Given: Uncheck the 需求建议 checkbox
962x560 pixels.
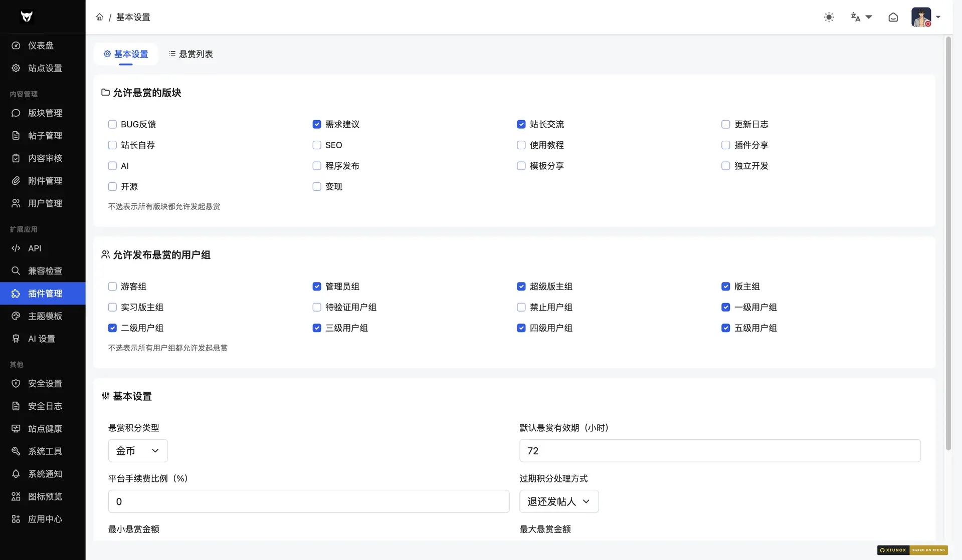Looking at the screenshot, I should pos(317,124).
